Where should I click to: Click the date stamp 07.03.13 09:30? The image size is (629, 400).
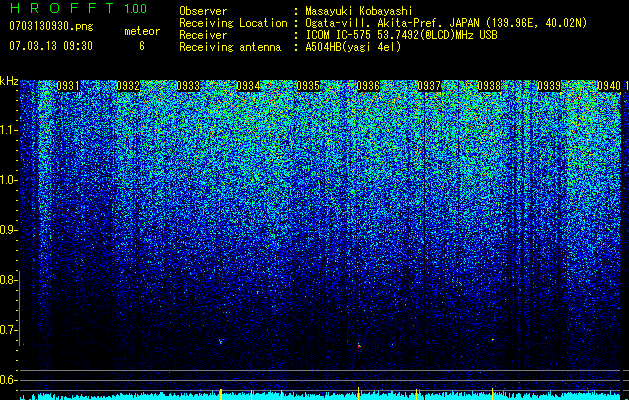(x=51, y=46)
